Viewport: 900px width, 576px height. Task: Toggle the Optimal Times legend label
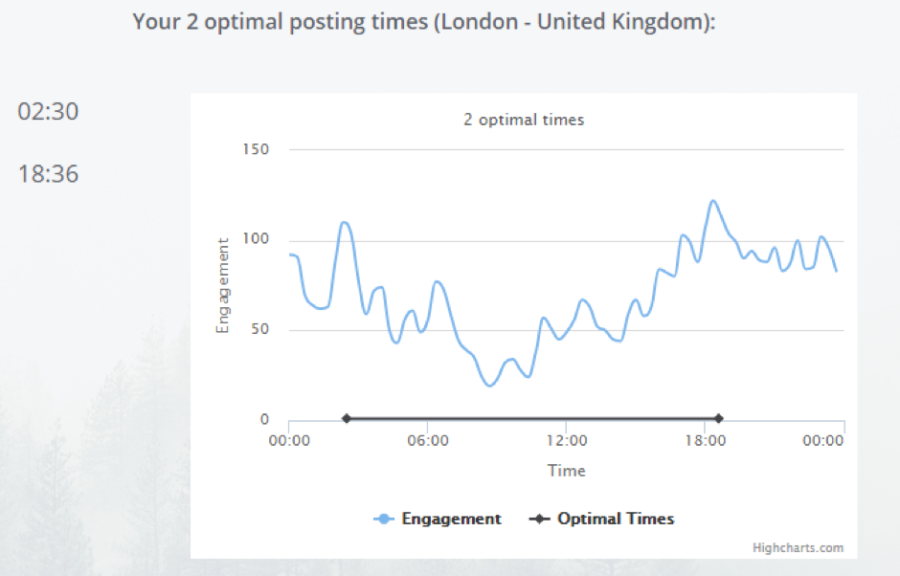point(616,519)
